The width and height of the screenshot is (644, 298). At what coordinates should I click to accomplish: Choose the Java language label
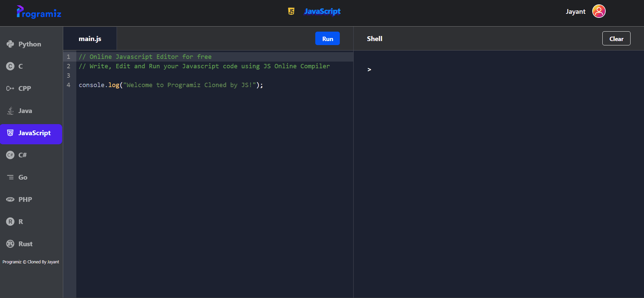point(25,111)
